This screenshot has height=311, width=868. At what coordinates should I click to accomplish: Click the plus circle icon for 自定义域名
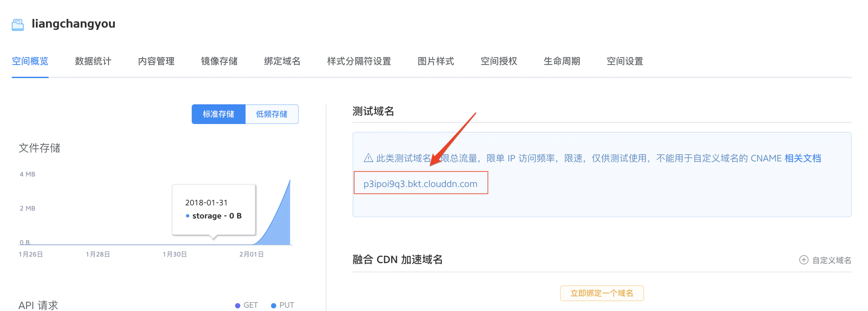coord(804,260)
